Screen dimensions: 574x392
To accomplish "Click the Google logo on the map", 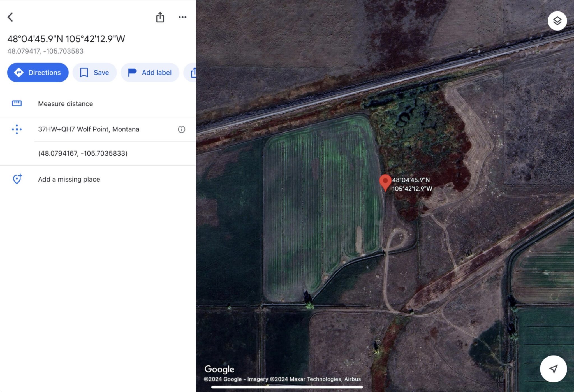I will coord(219,369).
